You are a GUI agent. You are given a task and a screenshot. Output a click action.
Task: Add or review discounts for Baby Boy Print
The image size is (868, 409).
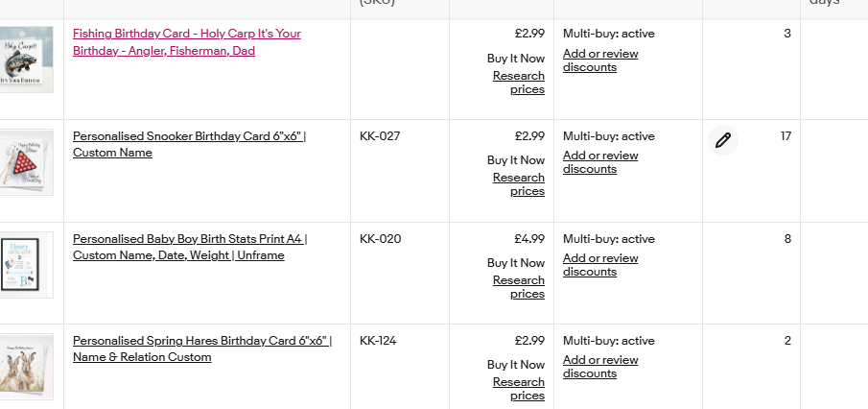click(x=600, y=265)
